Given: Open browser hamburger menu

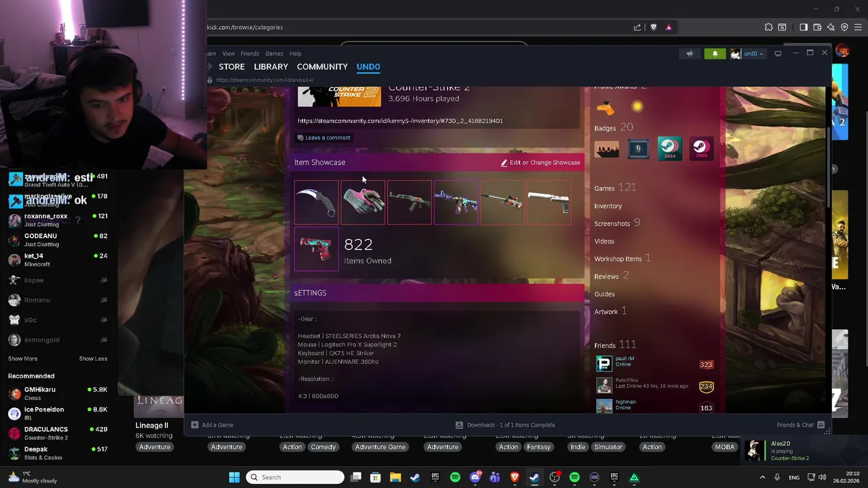Looking at the screenshot, I should tap(858, 27).
